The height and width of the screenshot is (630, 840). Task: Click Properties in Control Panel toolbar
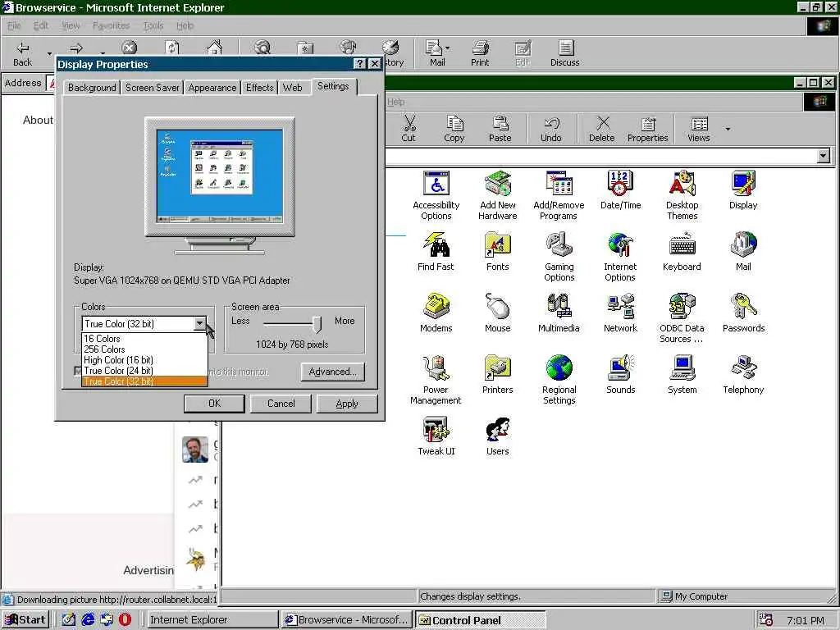(x=648, y=129)
